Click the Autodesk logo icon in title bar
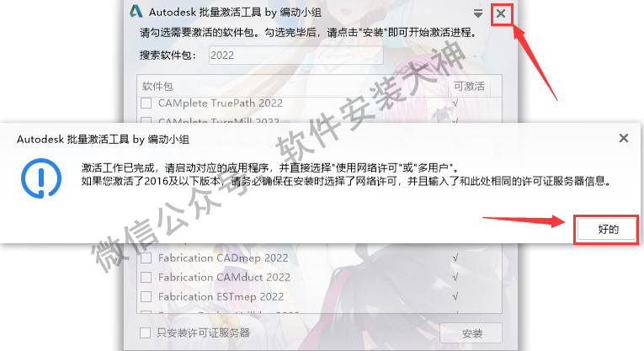Screen dimensions: 644x351 [x=136, y=12]
